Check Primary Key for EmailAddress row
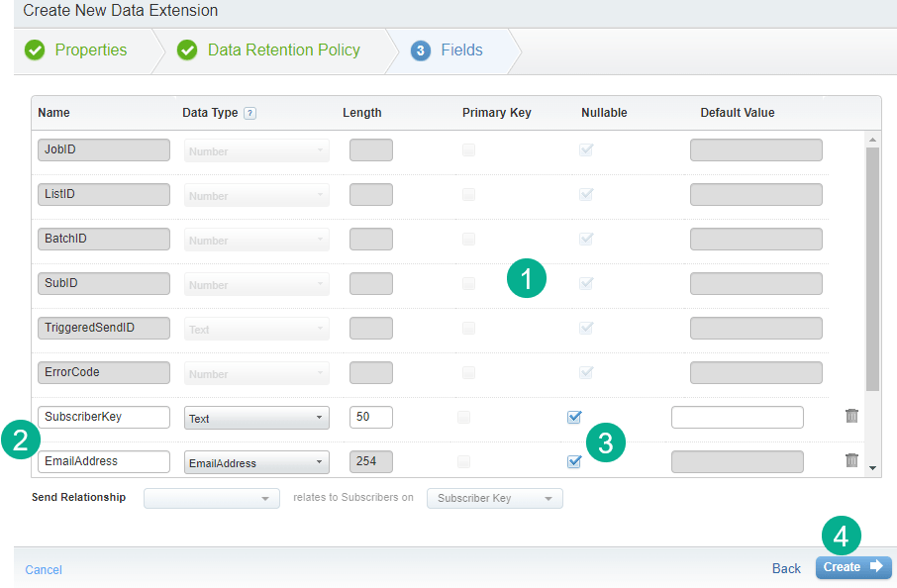The height and width of the screenshot is (588, 897). [x=464, y=461]
